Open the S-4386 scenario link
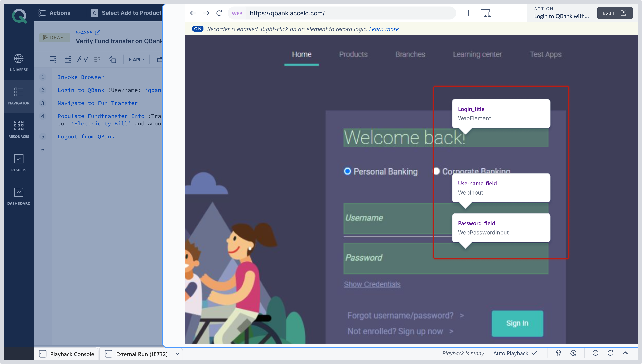Viewport: 642px width, 364px height. point(84,33)
